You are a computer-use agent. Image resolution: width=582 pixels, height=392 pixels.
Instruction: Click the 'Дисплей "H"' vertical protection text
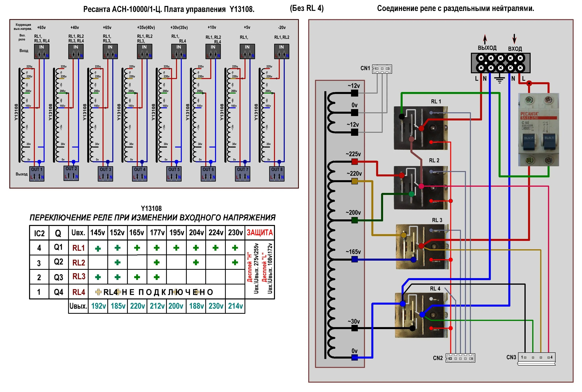tap(249, 267)
